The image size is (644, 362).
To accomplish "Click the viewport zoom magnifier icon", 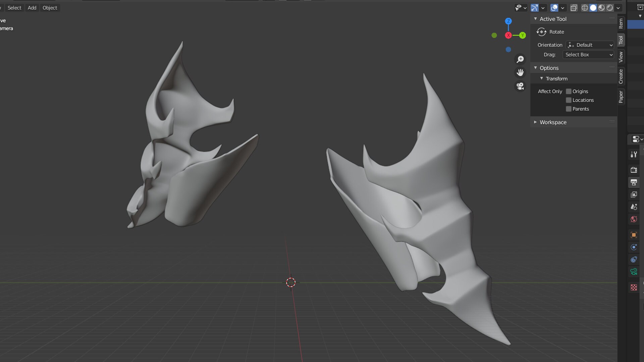I will click(x=520, y=59).
